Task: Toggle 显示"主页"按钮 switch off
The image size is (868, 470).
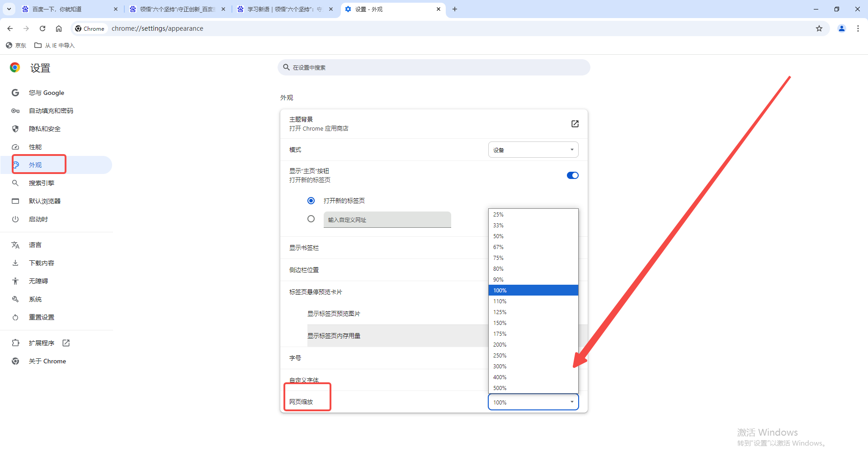Action: pyautogui.click(x=572, y=175)
